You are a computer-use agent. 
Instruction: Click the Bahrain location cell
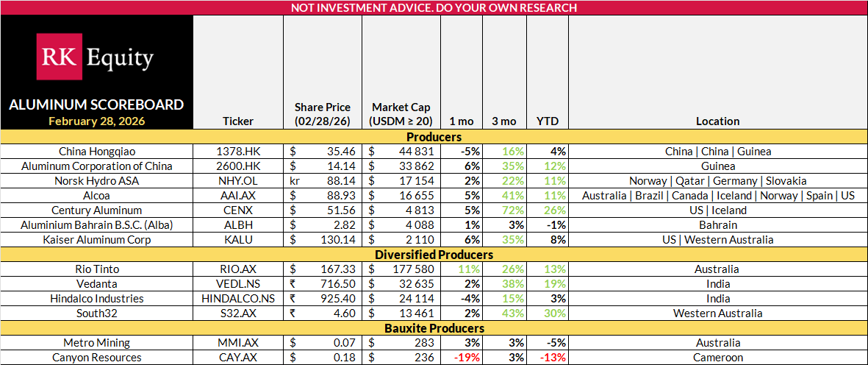[717, 225]
